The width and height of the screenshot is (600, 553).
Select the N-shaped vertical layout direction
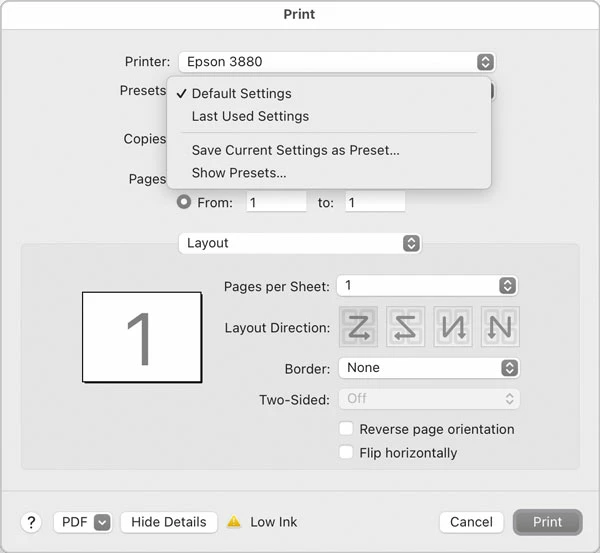click(500, 327)
